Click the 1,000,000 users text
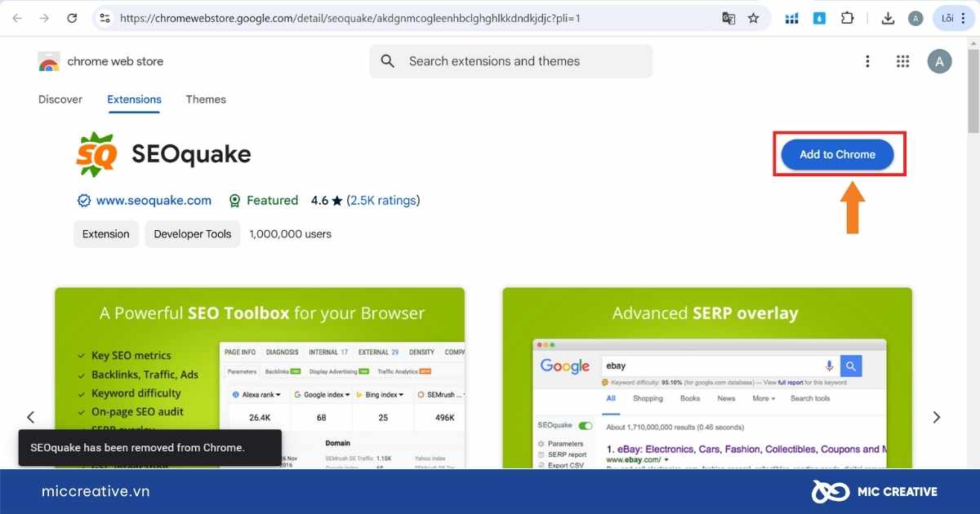The width and height of the screenshot is (980, 514). 291,234
